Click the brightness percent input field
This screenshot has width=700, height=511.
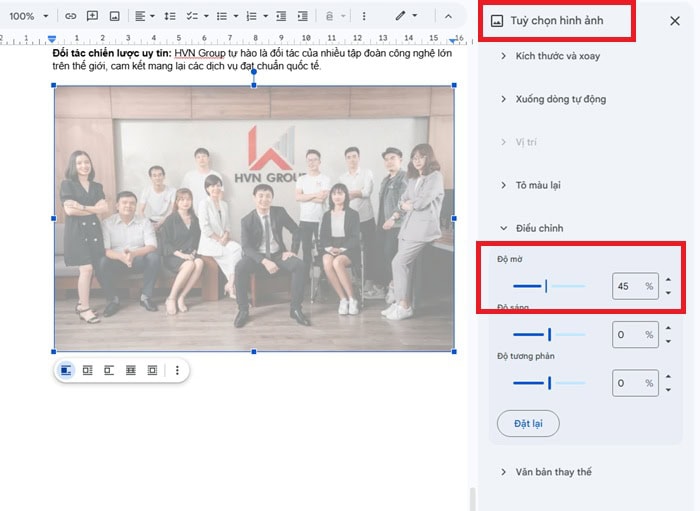tap(635, 335)
